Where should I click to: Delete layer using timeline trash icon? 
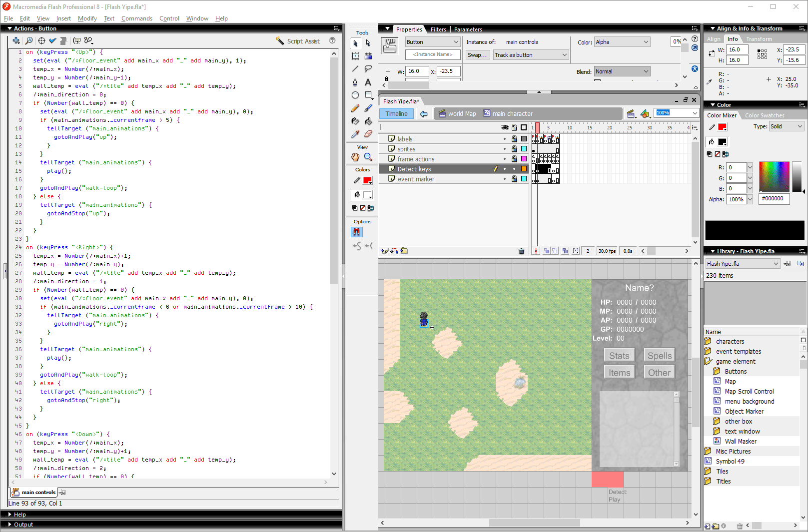point(521,251)
